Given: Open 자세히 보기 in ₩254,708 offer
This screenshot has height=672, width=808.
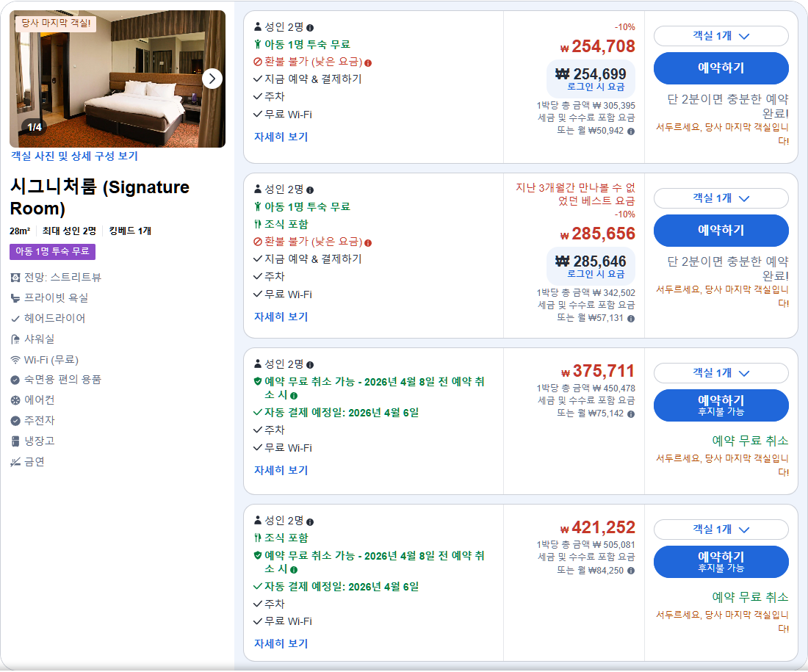Looking at the screenshot, I should click(281, 137).
